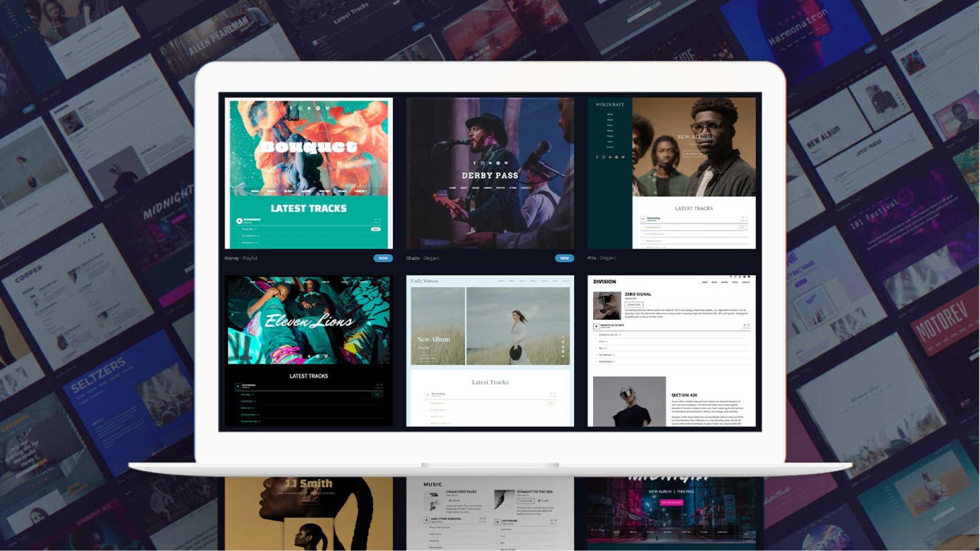Click the DIVISION logo text
The image size is (980, 551).
(604, 282)
